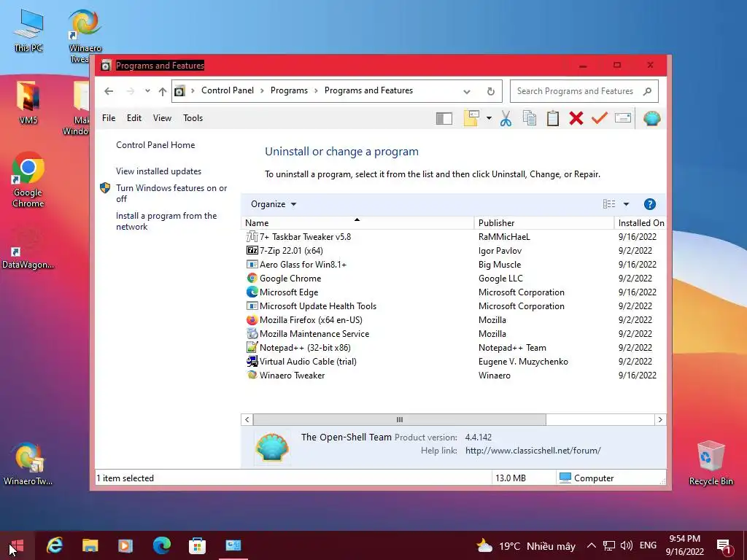Screen dimensions: 747x560
Task: Open the Start button on taskbar
Action: (18, 545)
